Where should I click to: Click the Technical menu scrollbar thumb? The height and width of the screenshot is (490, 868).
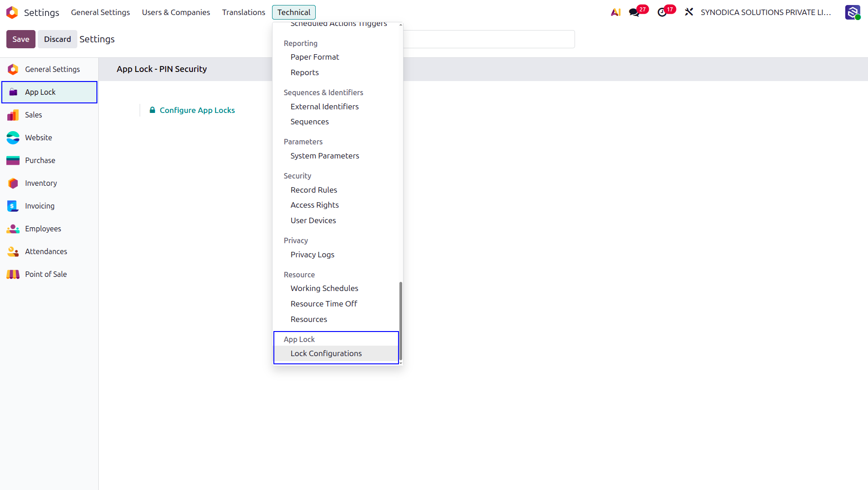tap(401, 321)
